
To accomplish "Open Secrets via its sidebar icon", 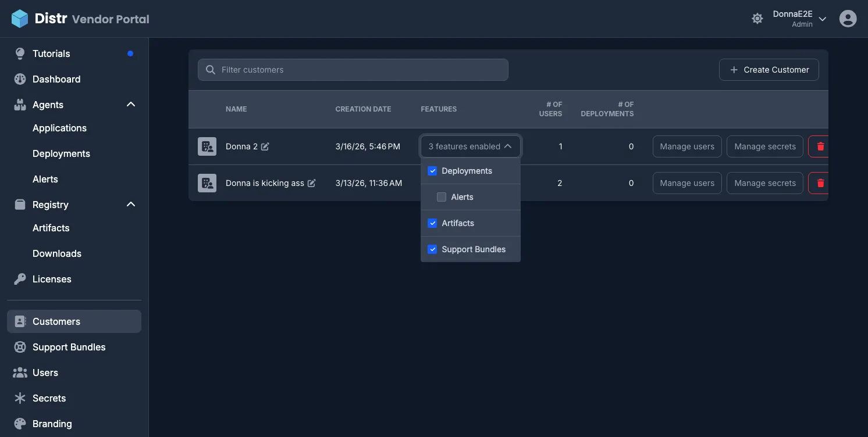I will point(20,398).
